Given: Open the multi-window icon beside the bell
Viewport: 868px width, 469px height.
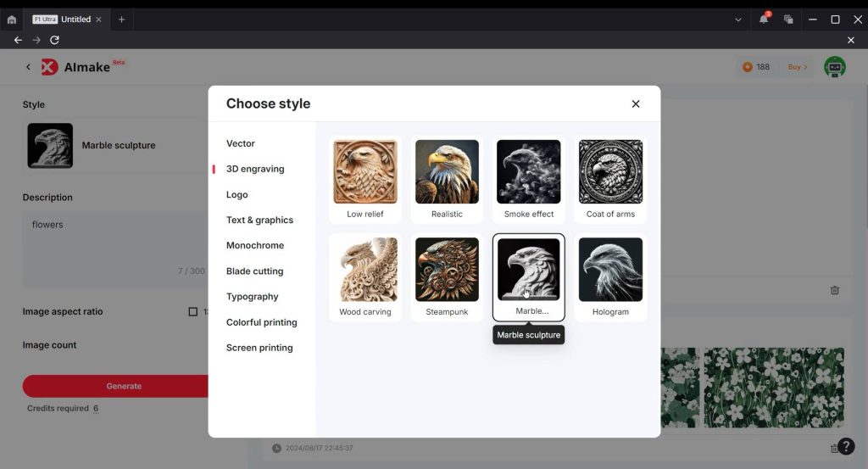Looking at the screenshot, I should (x=788, y=20).
